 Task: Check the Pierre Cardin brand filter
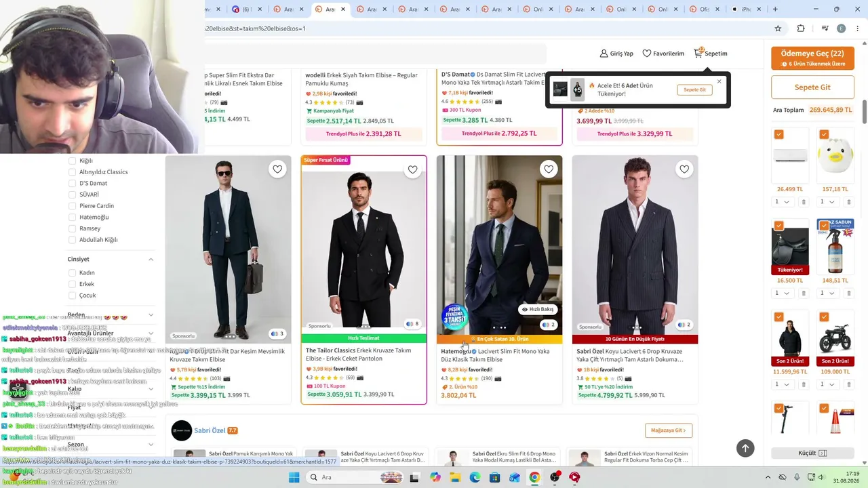click(x=72, y=206)
